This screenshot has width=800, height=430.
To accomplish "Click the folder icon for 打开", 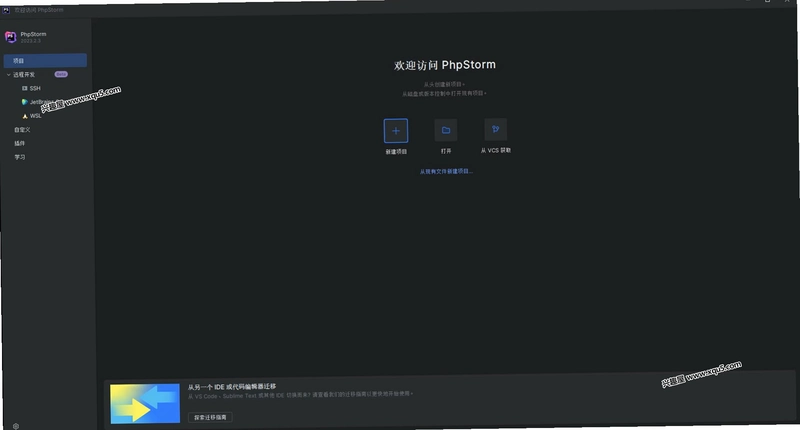I will click(x=446, y=130).
